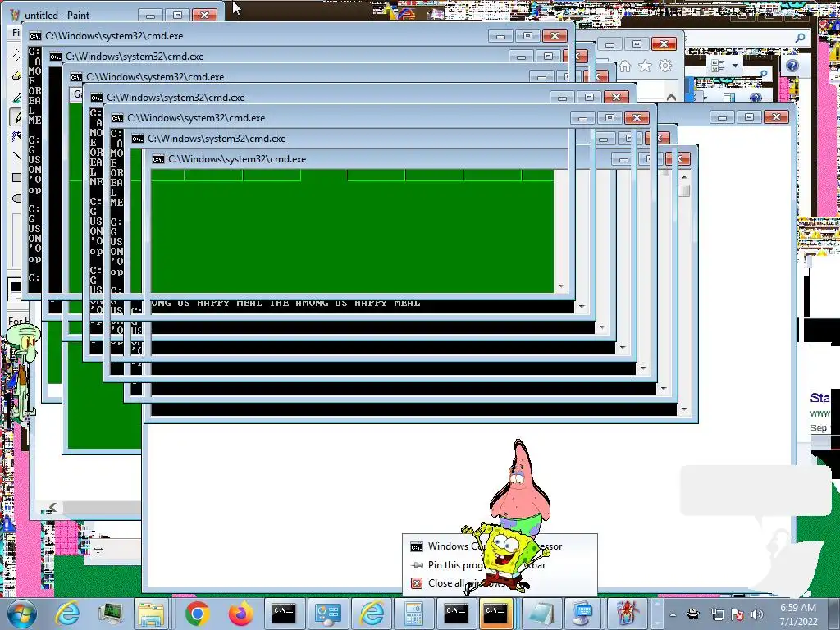
Task: Click the Explorer Help question mark icon
Action: pos(792,66)
